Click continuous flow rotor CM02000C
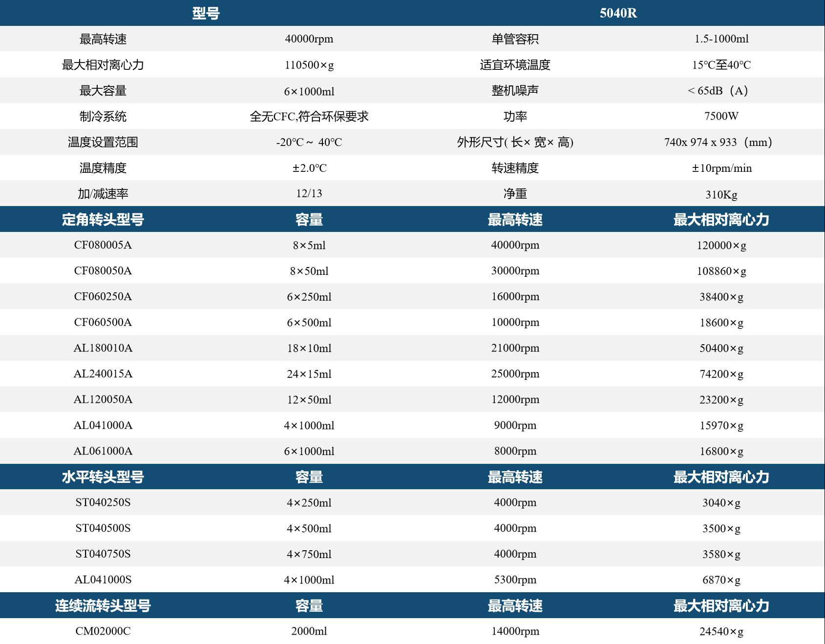825x644 pixels. click(x=103, y=631)
